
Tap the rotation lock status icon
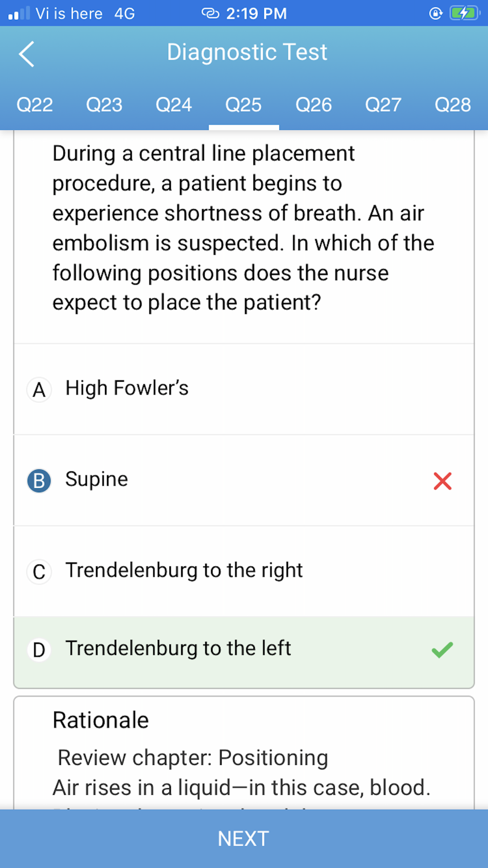435,13
